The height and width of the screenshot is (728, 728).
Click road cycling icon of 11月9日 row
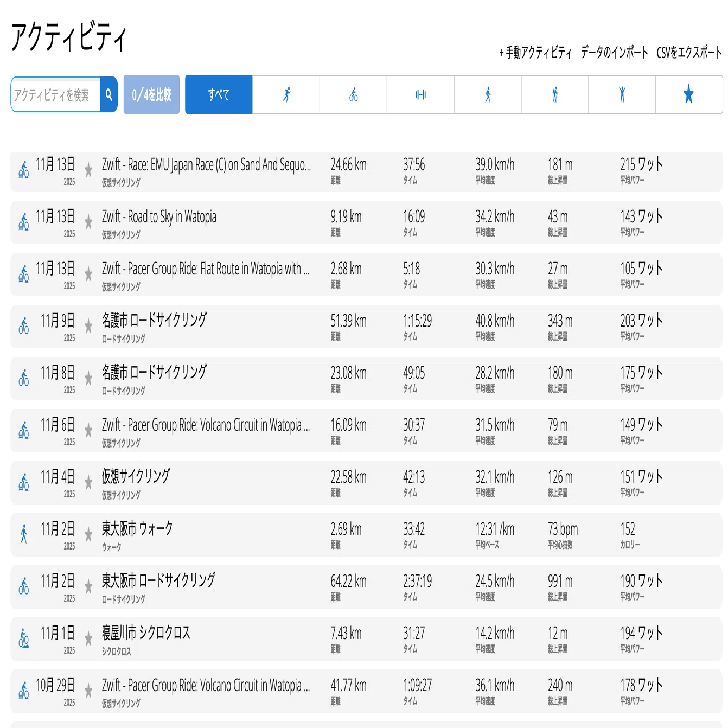(x=24, y=326)
